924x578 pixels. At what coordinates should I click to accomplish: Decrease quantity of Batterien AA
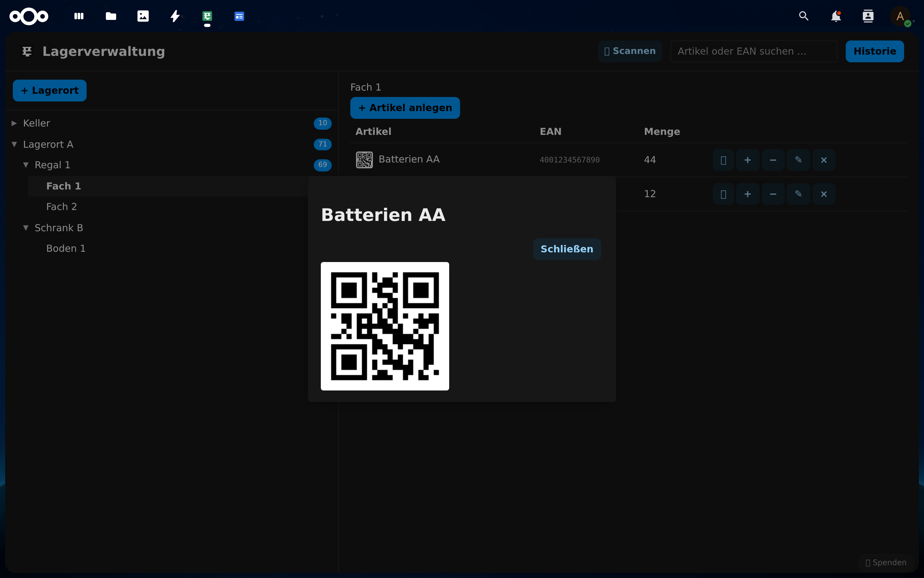(773, 160)
